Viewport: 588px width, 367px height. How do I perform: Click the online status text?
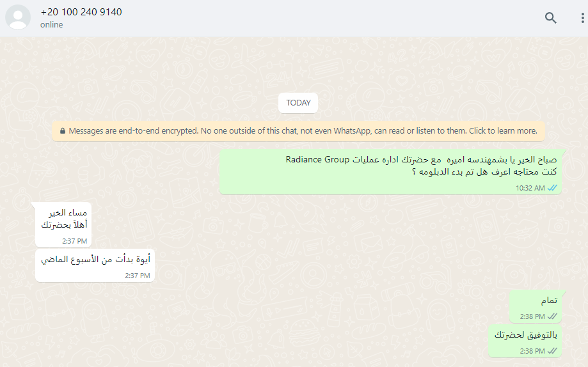51,25
